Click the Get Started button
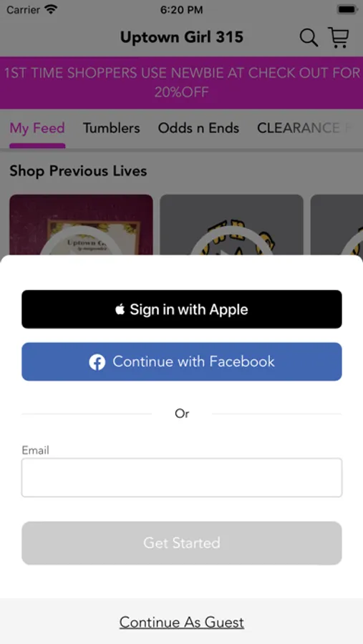The width and height of the screenshot is (363, 644). tap(182, 543)
